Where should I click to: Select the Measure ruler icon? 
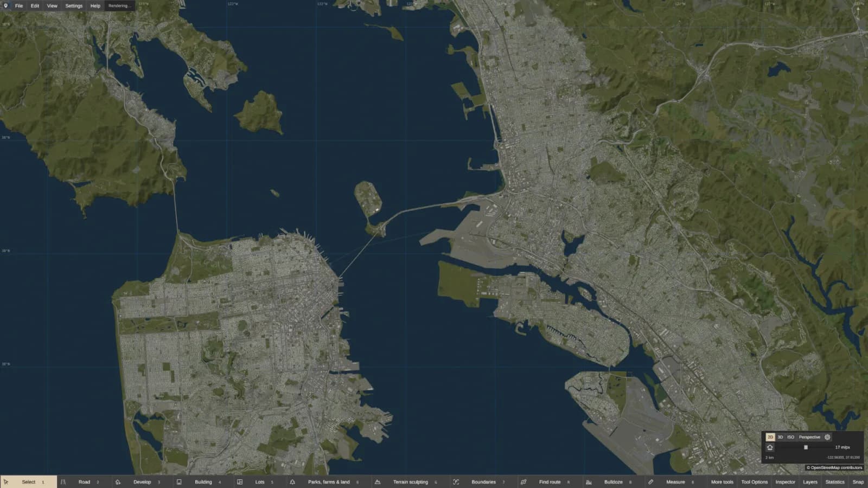pyautogui.click(x=650, y=481)
